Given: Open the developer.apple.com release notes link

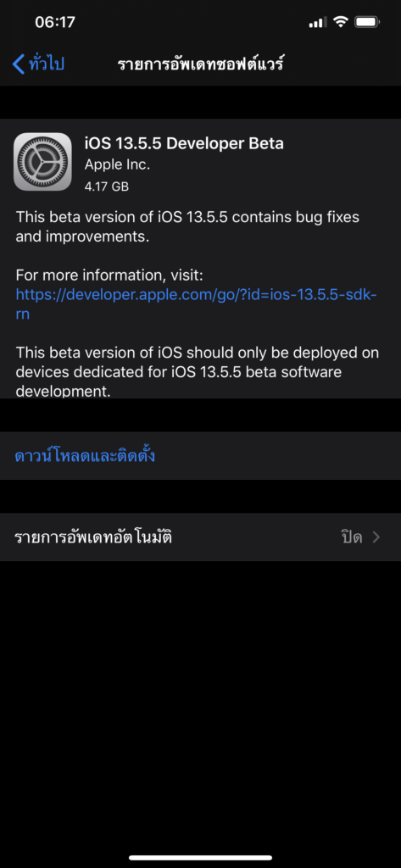Looking at the screenshot, I should [197, 304].
